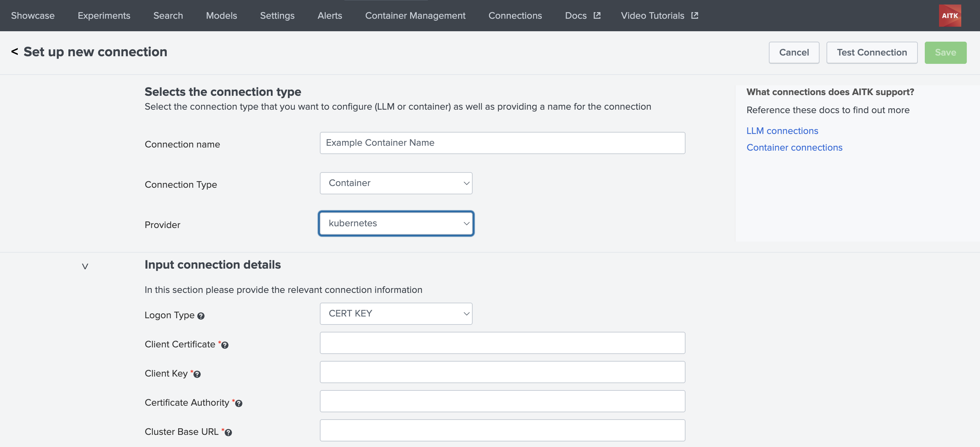Screen dimensions: 980x447
Task: Click the Certificate Authority help icon
Action: tap(239, 403)
